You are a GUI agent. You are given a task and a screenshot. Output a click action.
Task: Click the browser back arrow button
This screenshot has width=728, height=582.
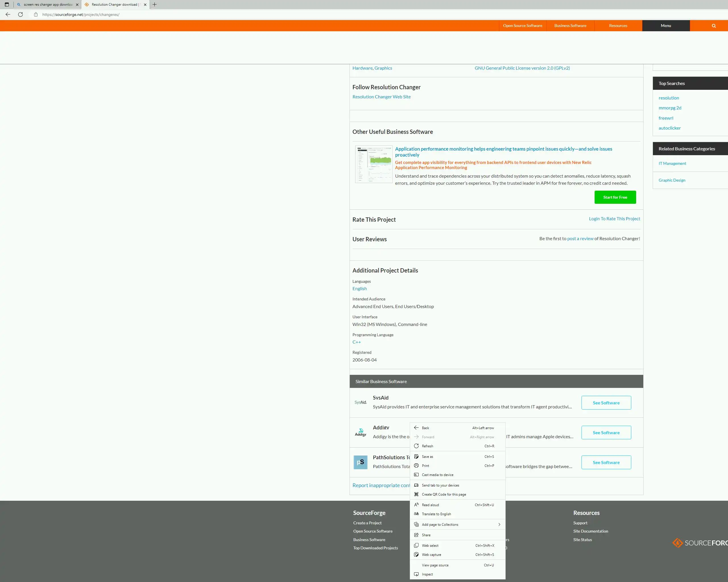click(x=8, y=14)
